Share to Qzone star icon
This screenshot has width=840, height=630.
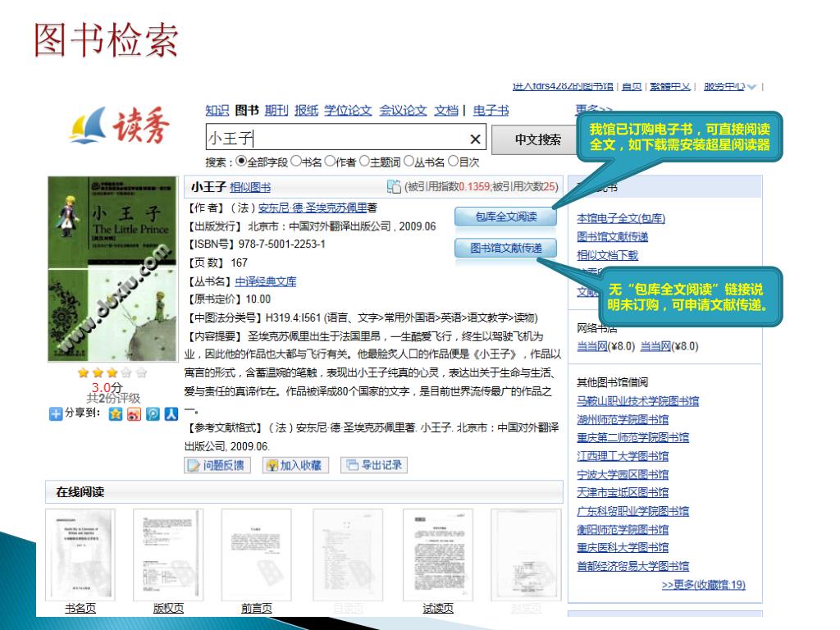click(115, 413)
